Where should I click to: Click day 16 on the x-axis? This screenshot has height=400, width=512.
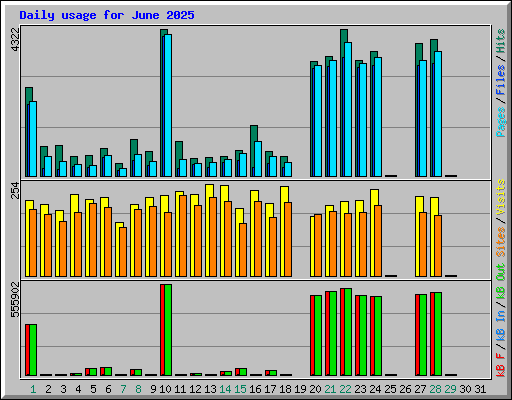pyautogui.click(x=255, y=389)
